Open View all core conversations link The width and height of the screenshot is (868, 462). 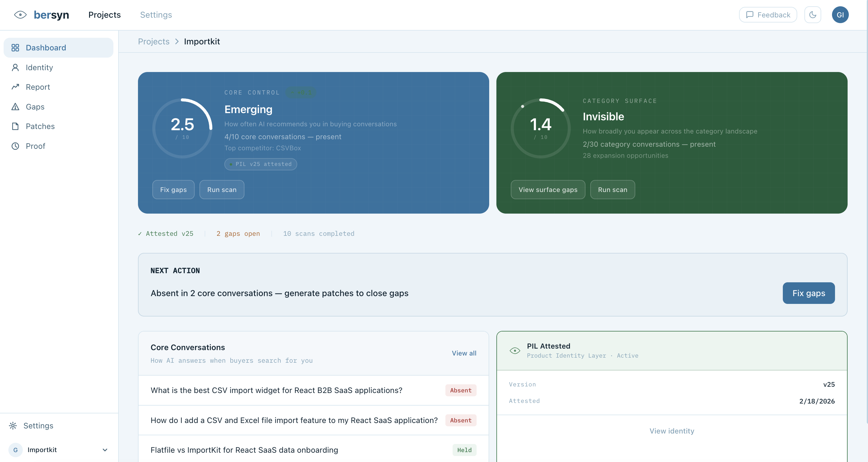tap(464, 353)
